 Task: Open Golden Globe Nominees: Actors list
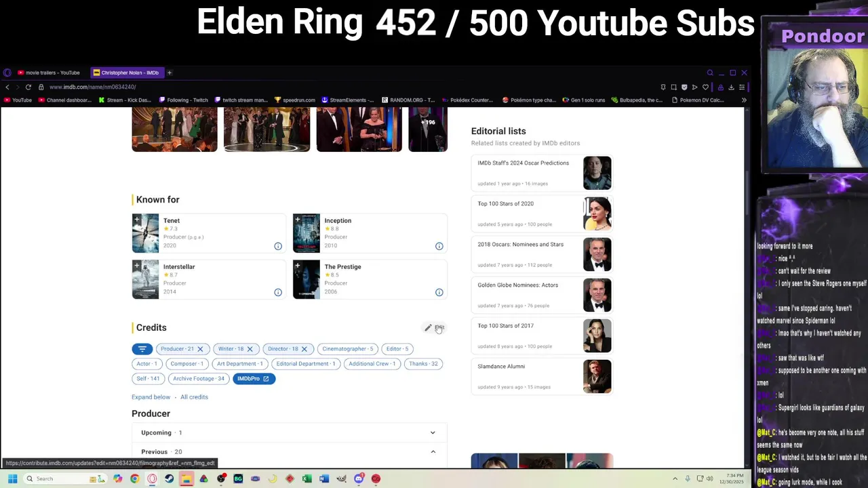point(542,295)
